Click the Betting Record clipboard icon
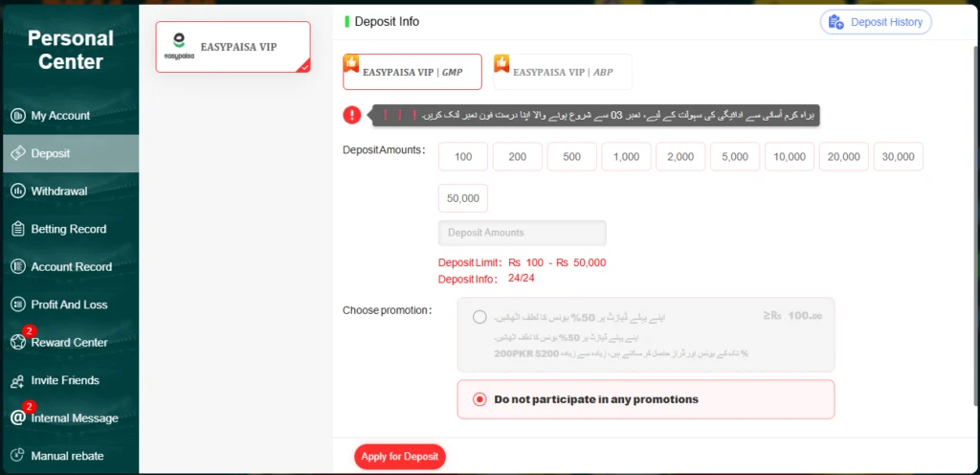Viewport: 980px width, 475px height. 17,229
